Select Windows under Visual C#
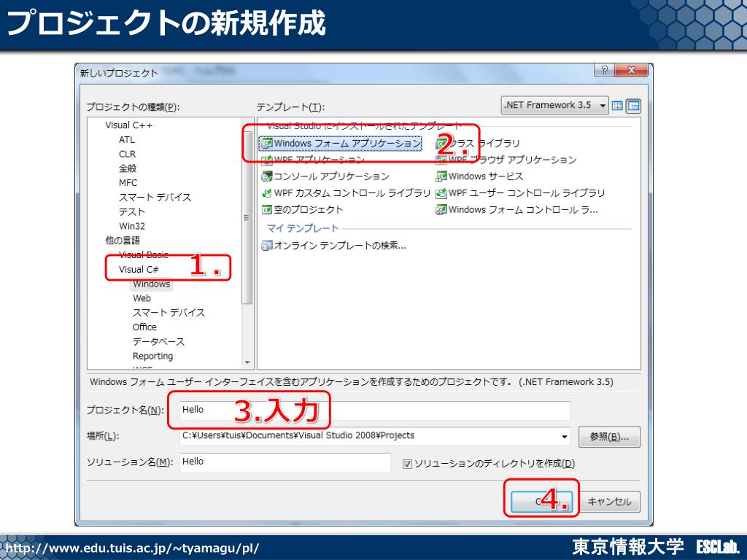This screenshot has width=747, height=560. pos(152,284)
